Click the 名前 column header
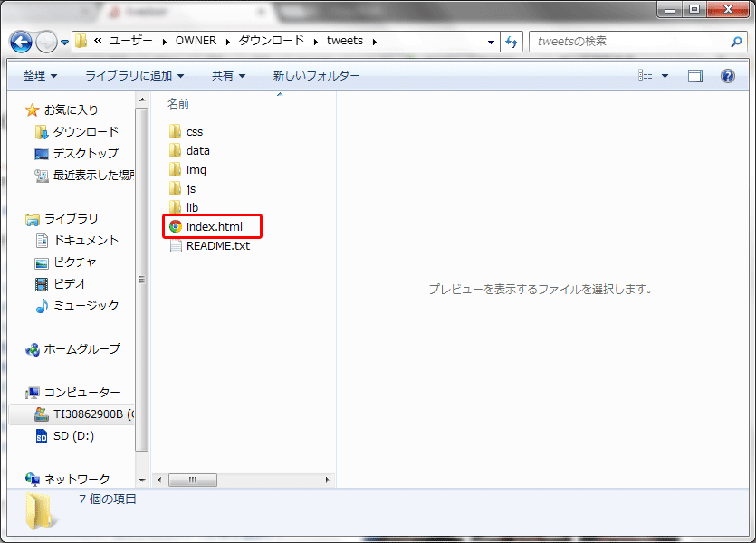756x543 pixels. [178, 103]
